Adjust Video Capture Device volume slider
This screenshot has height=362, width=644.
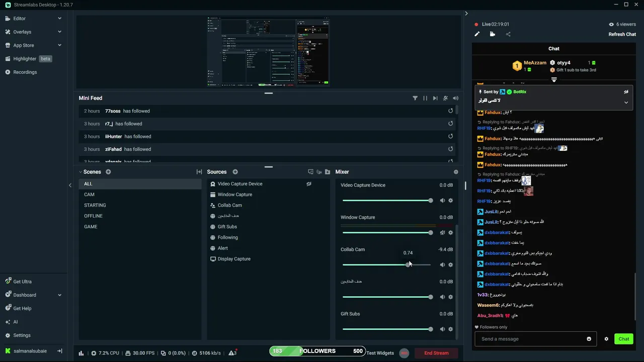(x=386, y=201)
